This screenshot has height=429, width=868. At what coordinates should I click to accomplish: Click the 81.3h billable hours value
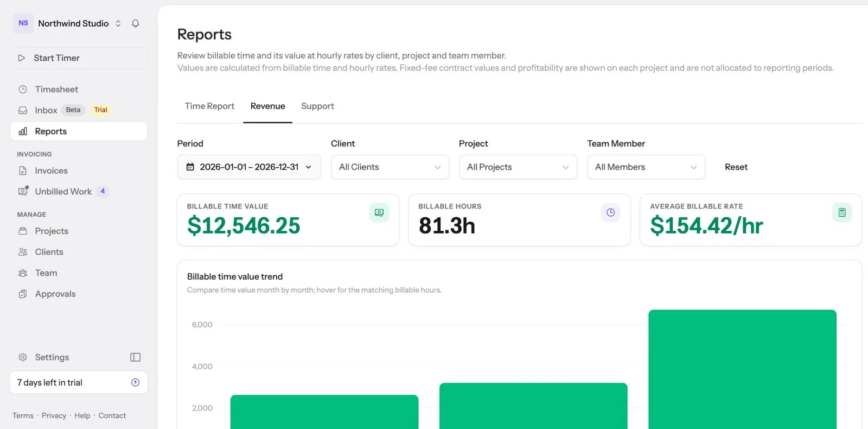click(447, 225)
